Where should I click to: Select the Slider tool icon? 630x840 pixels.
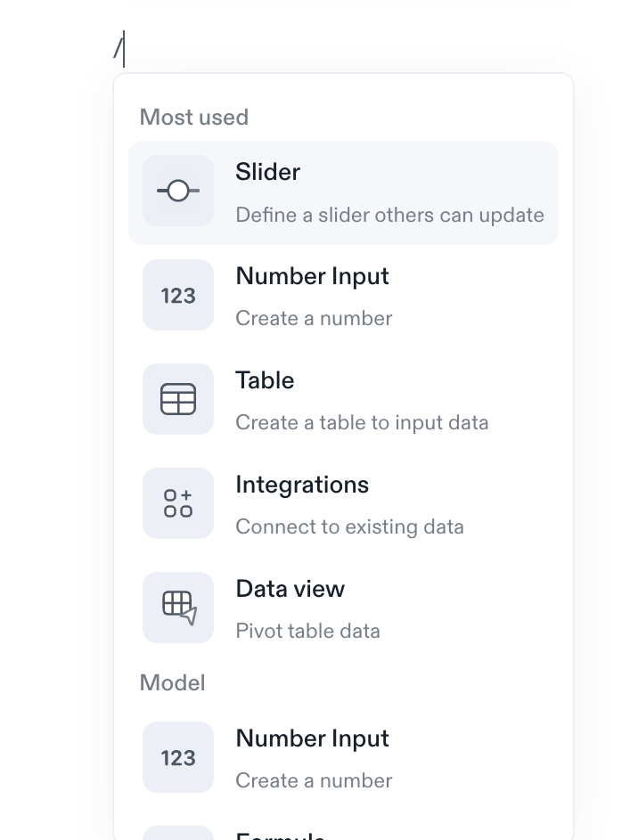177,190
